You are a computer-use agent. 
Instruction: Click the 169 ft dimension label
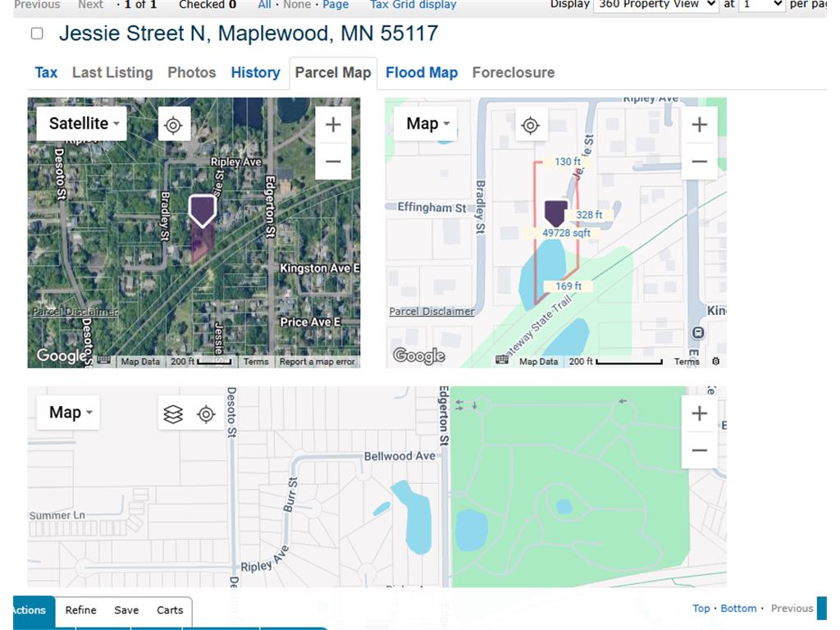click(568, 286)
